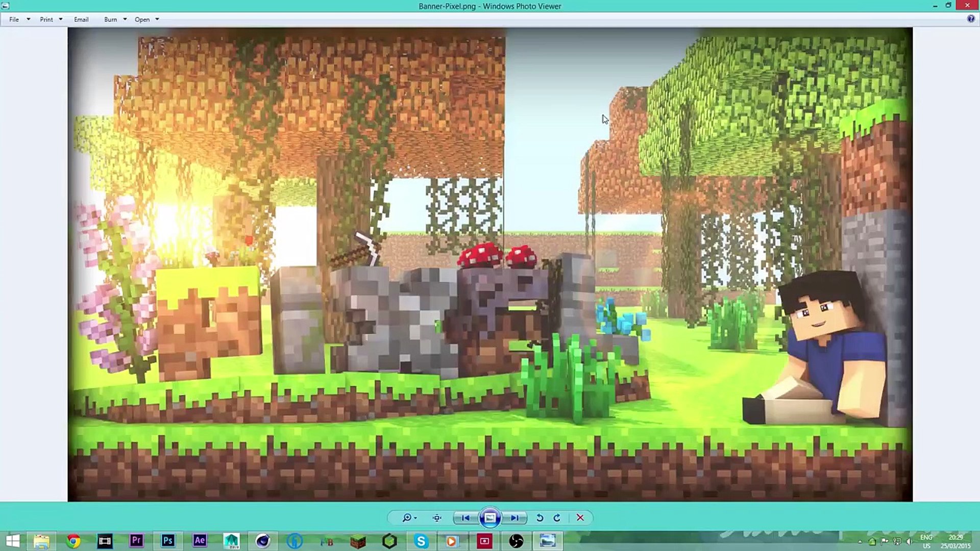Expand the Open dropdown arrow
This screenshot has height=551, width=980.
pos(157,19)
